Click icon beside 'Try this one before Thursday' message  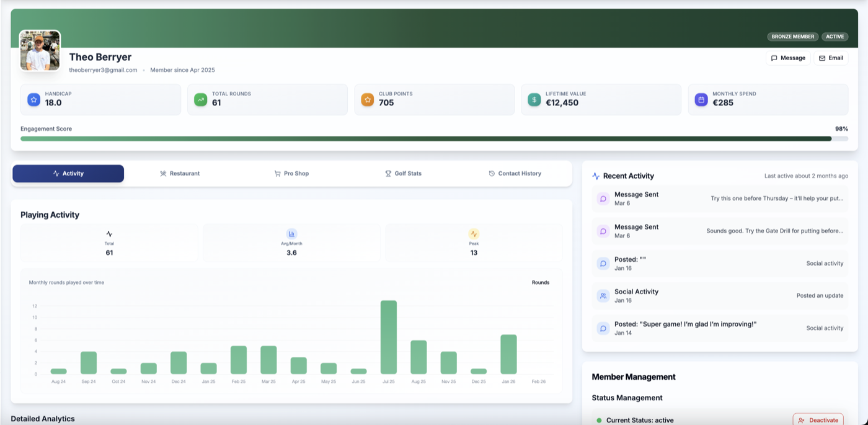[603, 199]
